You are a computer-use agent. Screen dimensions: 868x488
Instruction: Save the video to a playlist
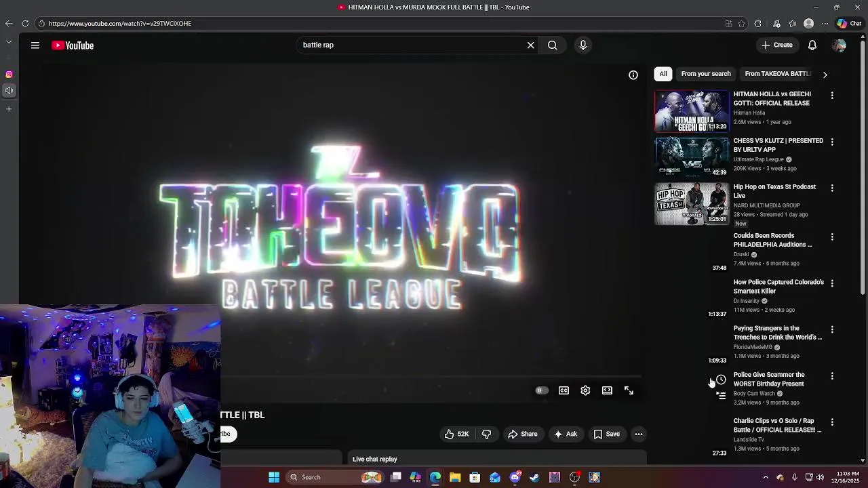(607, 434)
